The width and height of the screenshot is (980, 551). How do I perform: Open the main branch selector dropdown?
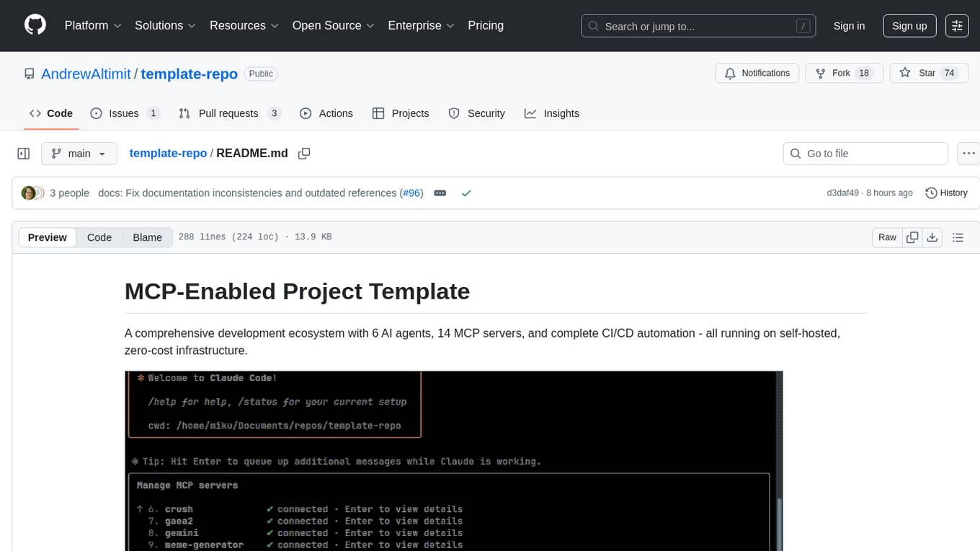79,154
